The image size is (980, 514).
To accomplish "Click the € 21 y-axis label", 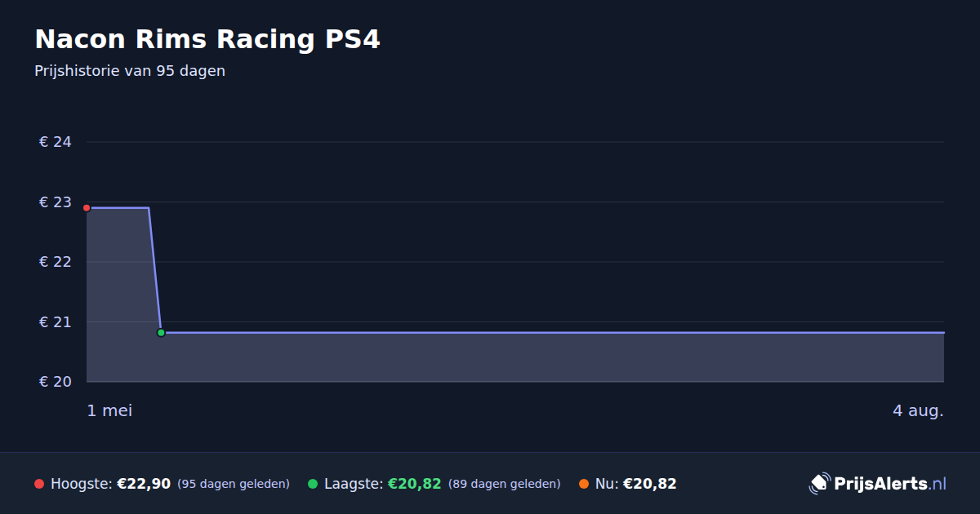I will pyautogui.click(x=56, y=322).
